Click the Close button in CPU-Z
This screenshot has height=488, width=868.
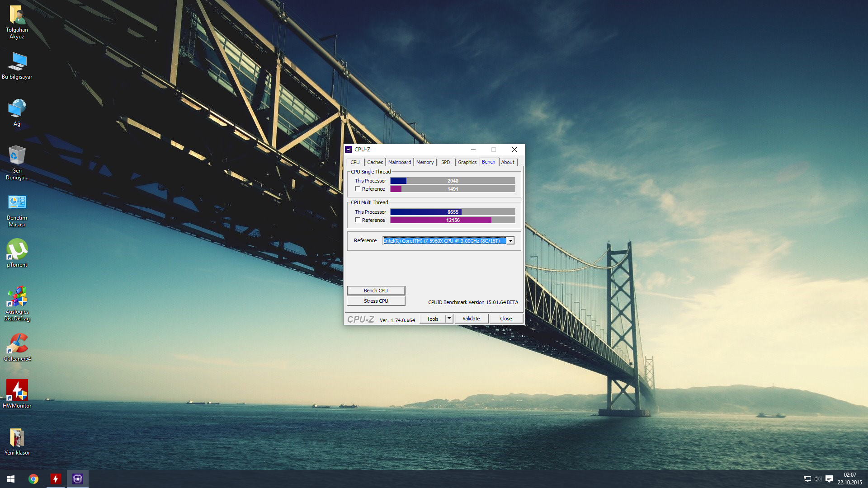click(x=506, y=319)
